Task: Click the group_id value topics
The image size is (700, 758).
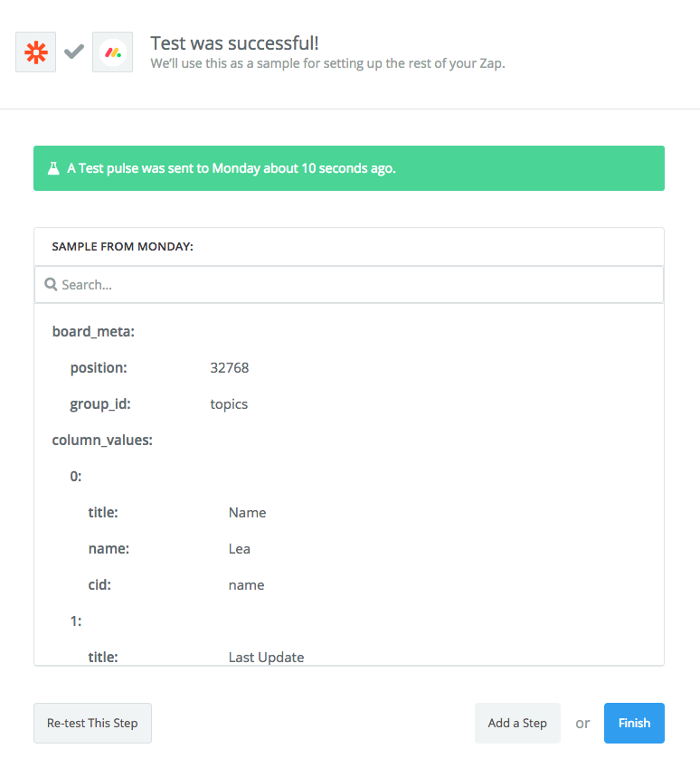Action: click(229, 404)
